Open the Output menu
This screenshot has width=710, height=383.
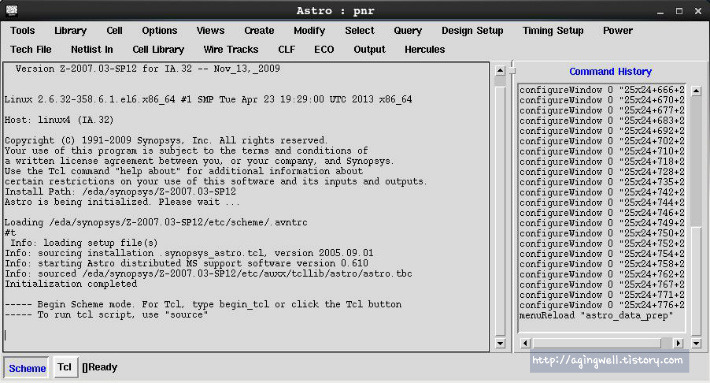click(x=369, y=50)
